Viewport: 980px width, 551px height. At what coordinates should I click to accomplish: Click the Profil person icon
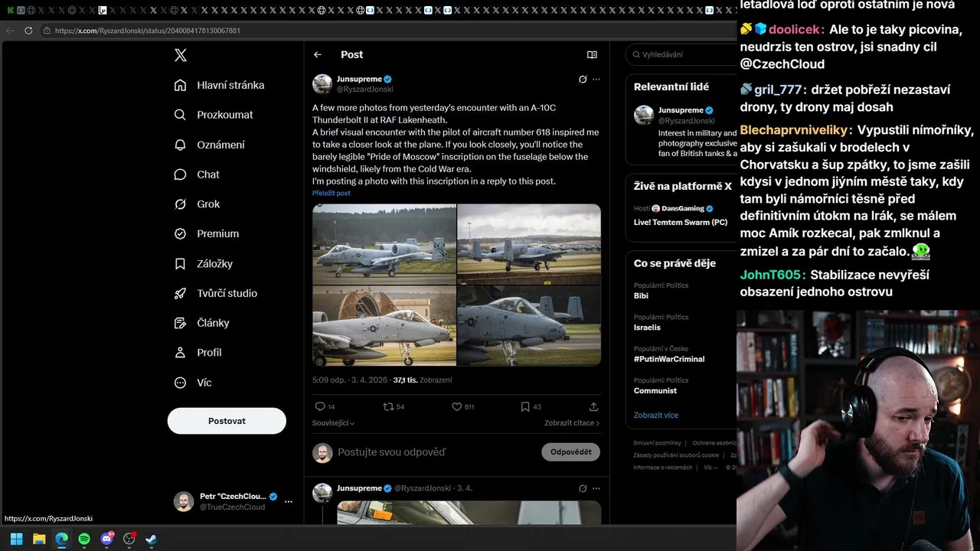180,353
